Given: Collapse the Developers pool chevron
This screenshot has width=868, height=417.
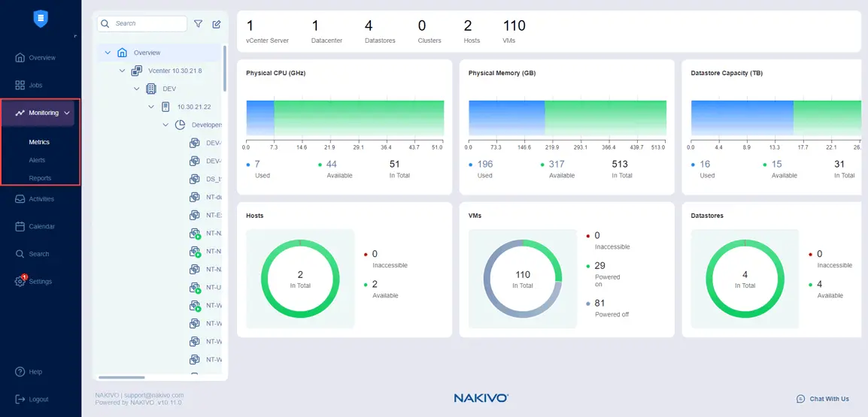Looking at the screenshot, I should point(165,125).
